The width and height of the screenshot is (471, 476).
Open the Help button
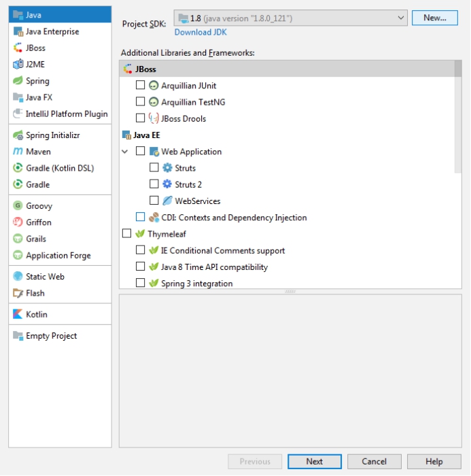tap(434, 462)
